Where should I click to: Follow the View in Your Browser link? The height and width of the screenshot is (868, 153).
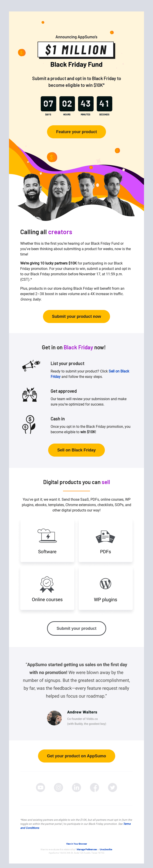coord(76,844)
